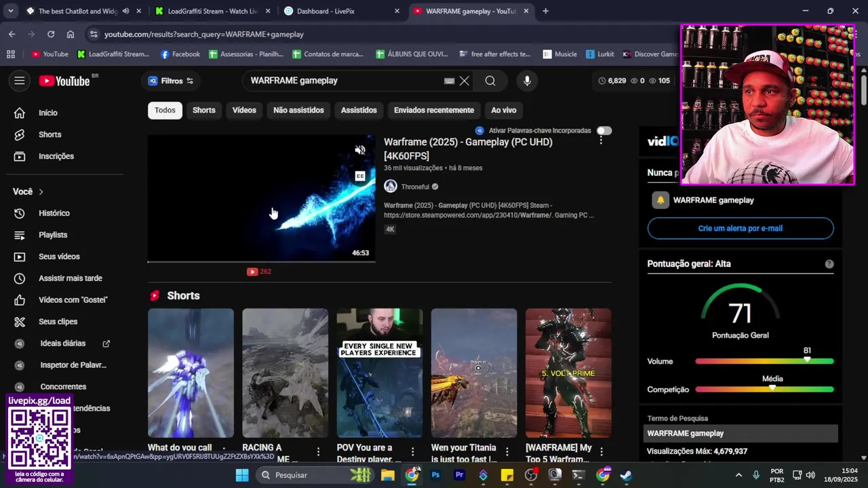This screenshot has width=868, height=488.
Task: Unmute the video preview speaker icon
Action: tap(360, 150)
